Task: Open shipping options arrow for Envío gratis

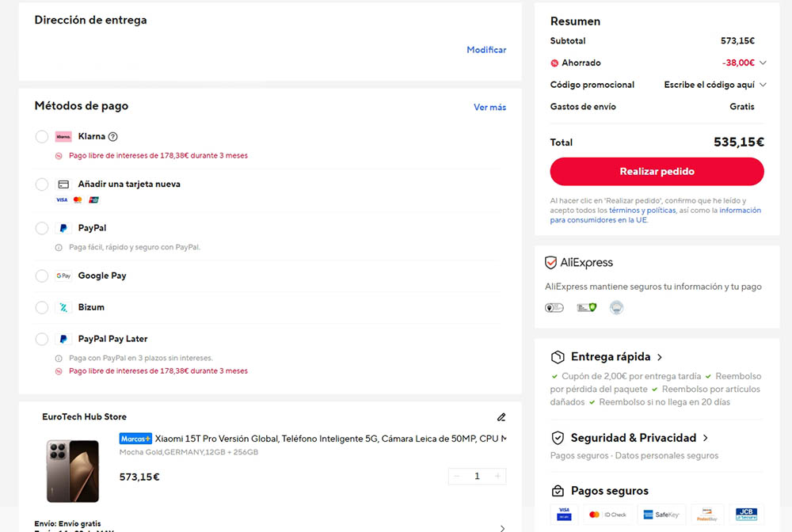Action: click(502, 528)
